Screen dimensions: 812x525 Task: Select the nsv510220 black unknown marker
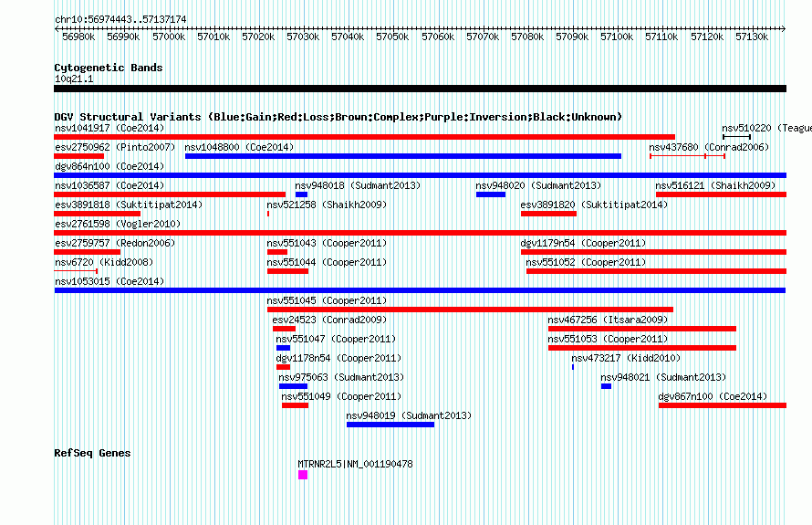pyautogui.click(x=737, y=137)
